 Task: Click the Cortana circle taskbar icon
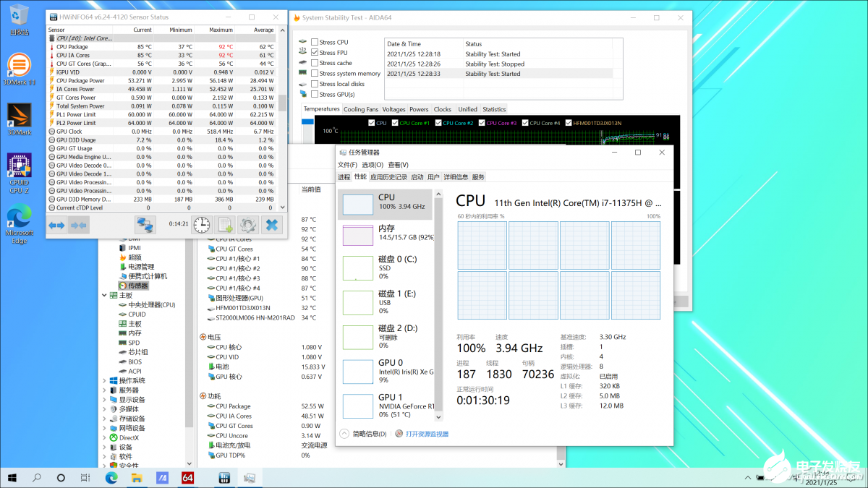(61, 477)
